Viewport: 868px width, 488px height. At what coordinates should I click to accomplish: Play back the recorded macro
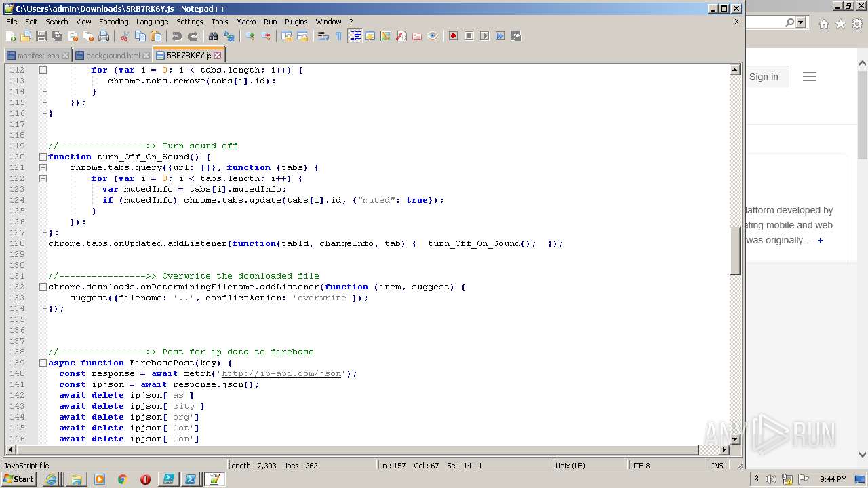pyautogui.click(x=484, y=36)
